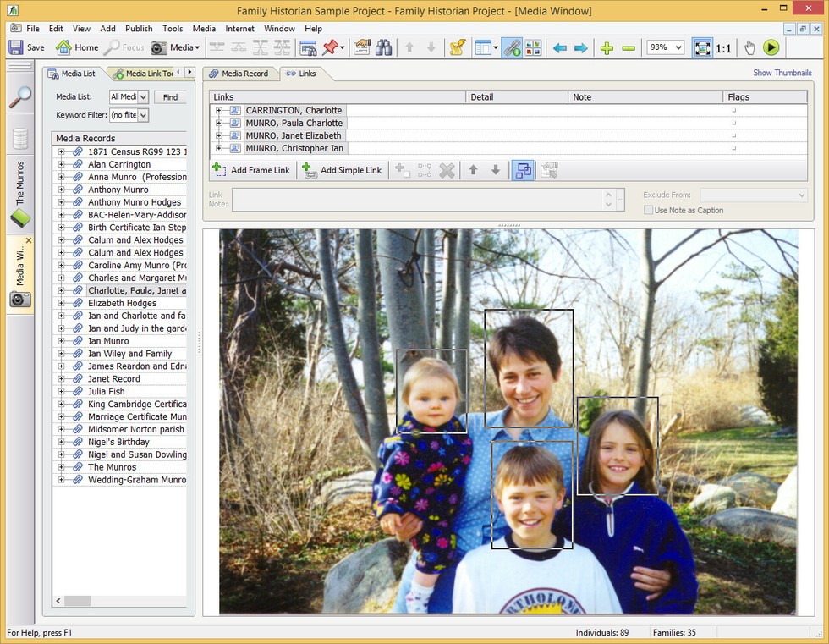Click the back navigation arrow
The image size is (829, 644).
(559, 48)
